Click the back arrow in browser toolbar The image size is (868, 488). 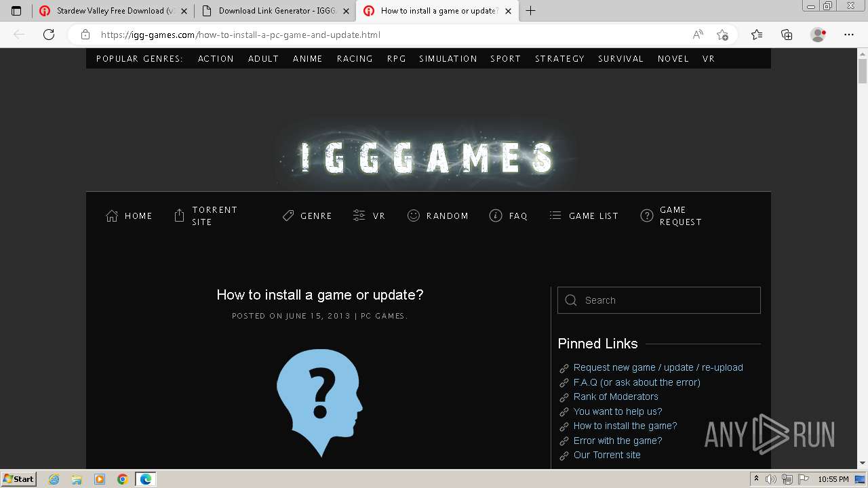(19, 35)
